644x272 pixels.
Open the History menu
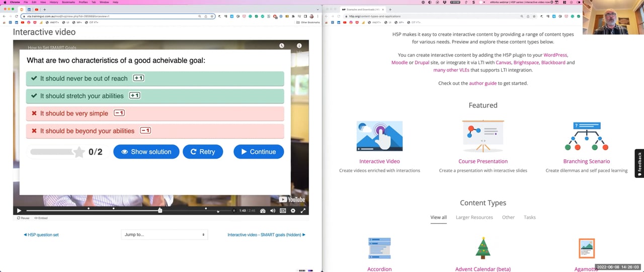point(53,2)
